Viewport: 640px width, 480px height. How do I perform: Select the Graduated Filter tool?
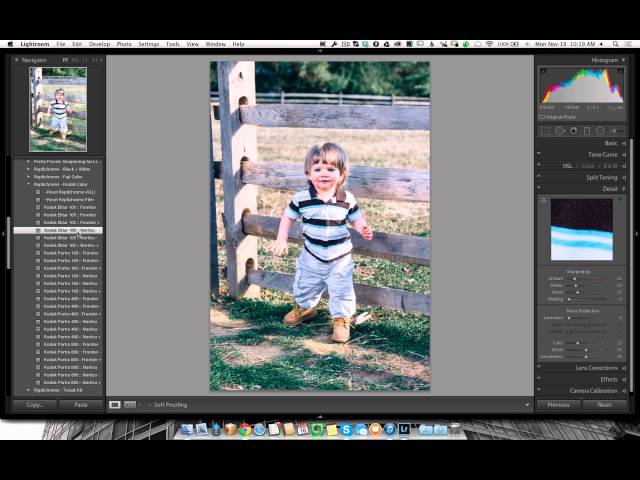click(x=587, y=131)
